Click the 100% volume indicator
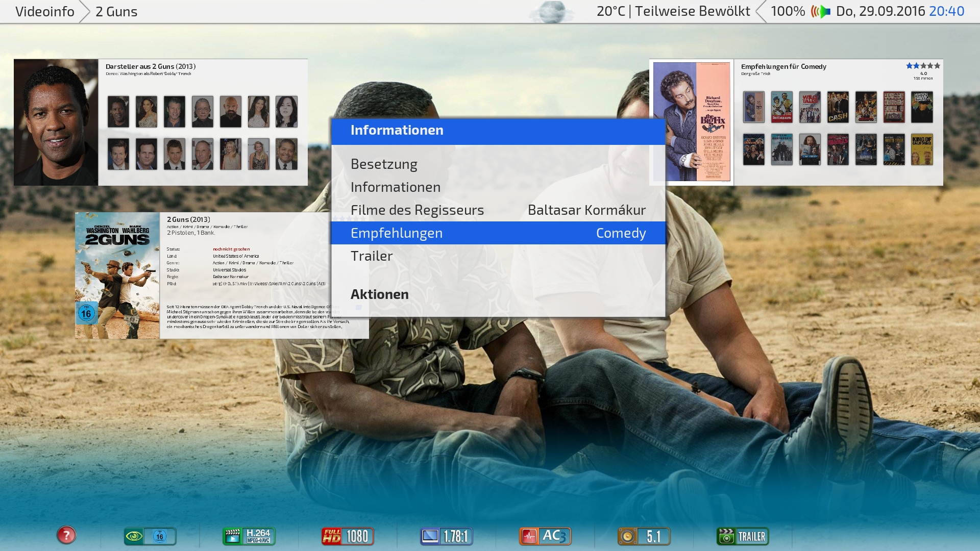Screen dimensions: 980x551 click(x=788, y=11)
